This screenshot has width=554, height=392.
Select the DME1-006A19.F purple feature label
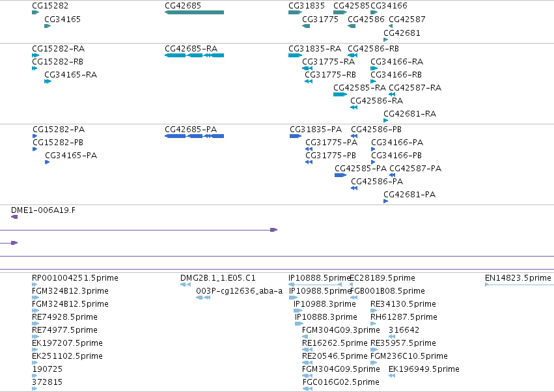(43, 210)
